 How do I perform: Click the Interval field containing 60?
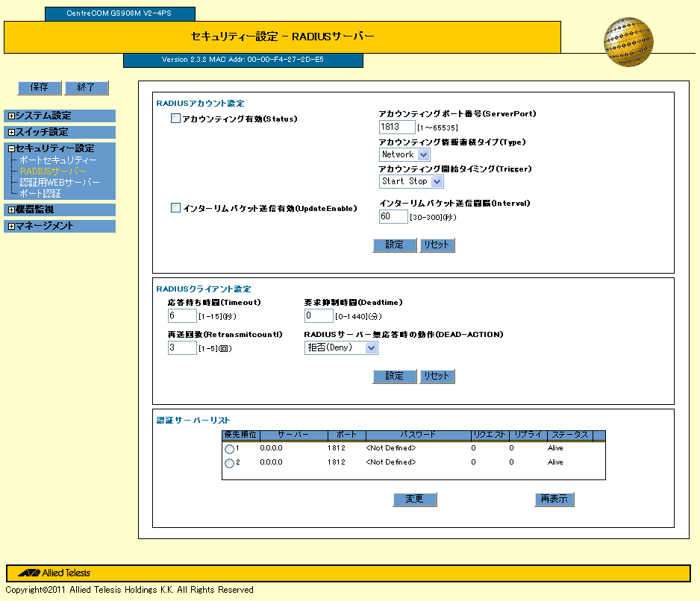point(393,217)
